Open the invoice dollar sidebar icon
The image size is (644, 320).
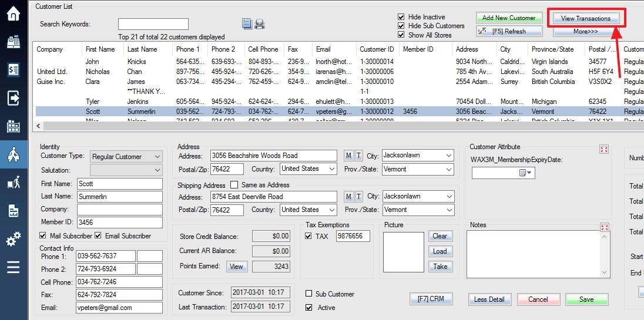(13, 70)
